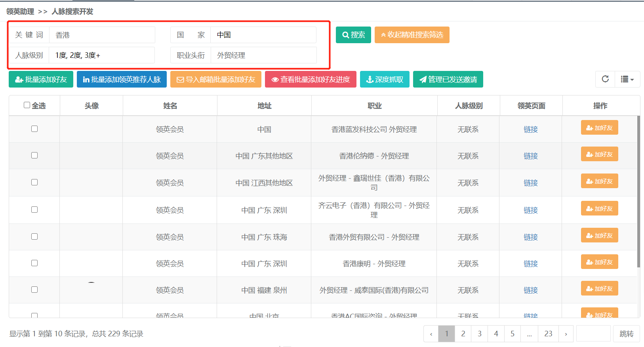Viewport: 644px width, 347px height.
Task: Click 加好友 for 香港伦纳德 row
Action: pos(599,154)
